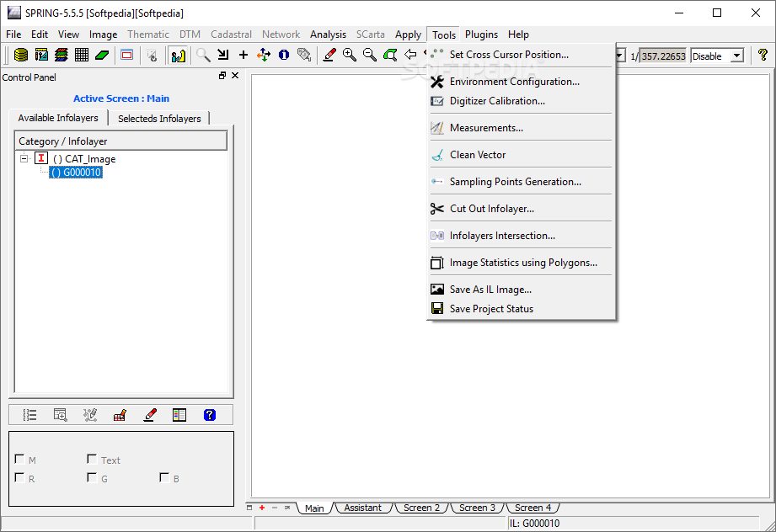Click the red eraser icon in Control Panel

(x=149, y=415)
